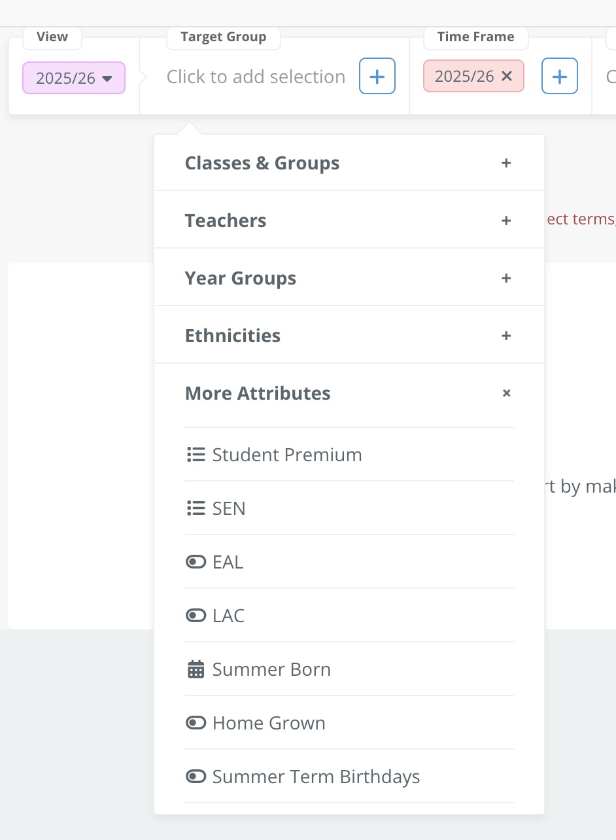This screenshot has height=840, width=616.
Task: Toggle the EAL attribute switch
Action: click(196, 562)
